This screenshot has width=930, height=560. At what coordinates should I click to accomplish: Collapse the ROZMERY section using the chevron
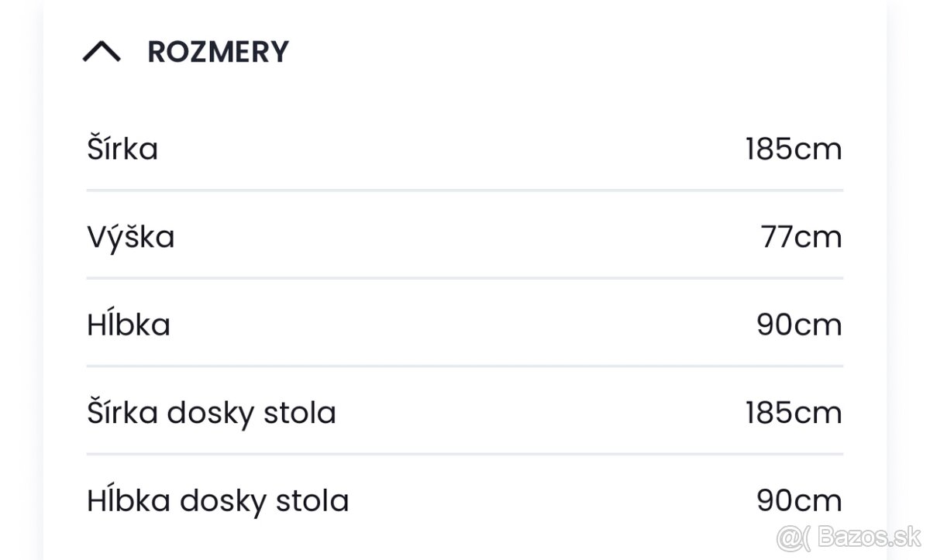102,51
